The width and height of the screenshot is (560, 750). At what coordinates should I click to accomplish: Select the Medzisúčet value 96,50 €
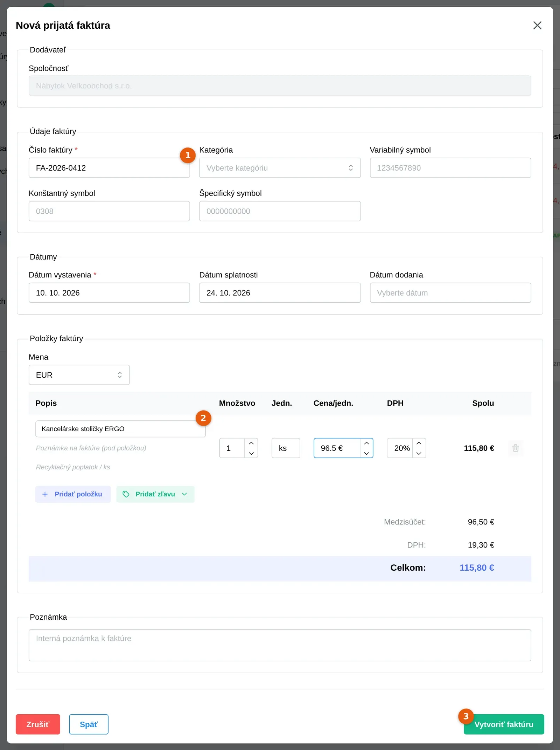coord(481,522)
